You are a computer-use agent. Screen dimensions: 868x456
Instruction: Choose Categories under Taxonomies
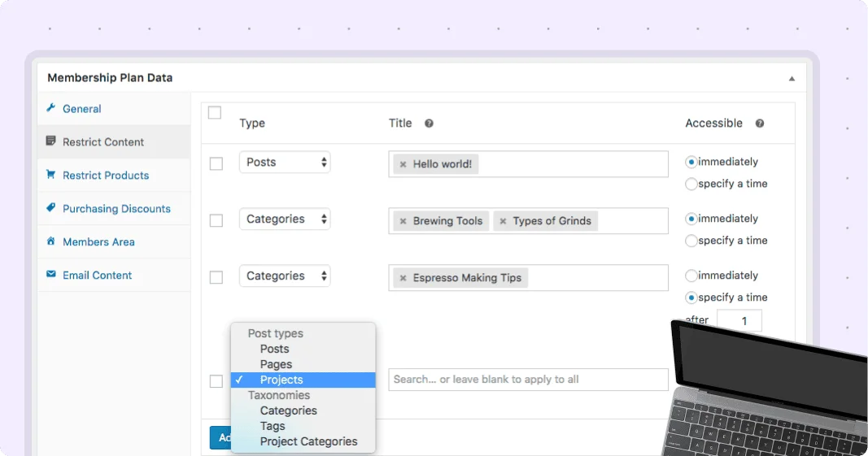click(x=303, y=411)
